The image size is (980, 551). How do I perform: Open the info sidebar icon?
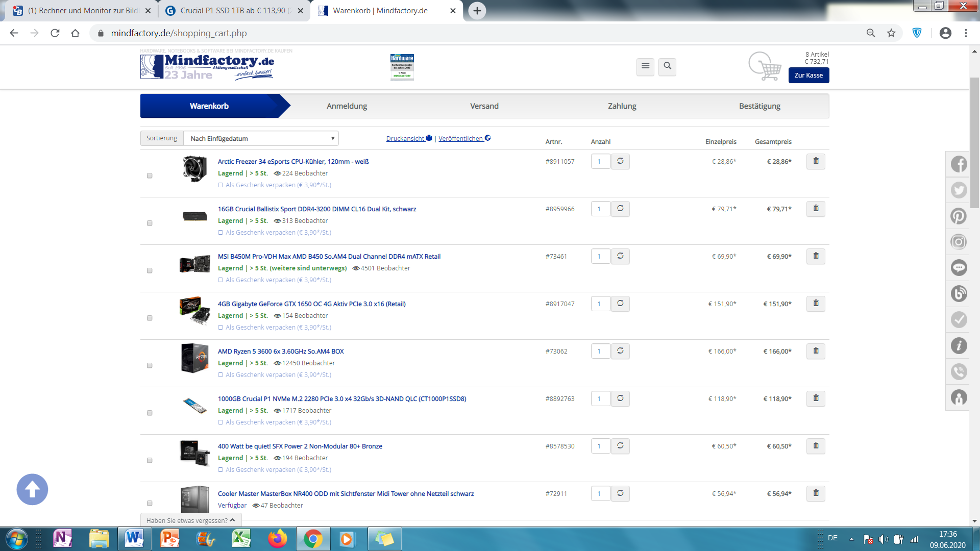959,345
